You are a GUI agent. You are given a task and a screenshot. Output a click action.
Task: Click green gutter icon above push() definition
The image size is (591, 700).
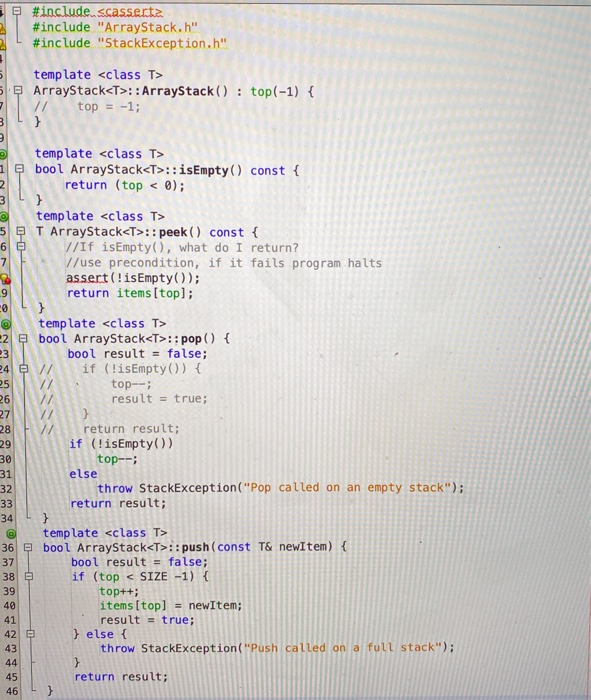(11, 533)
